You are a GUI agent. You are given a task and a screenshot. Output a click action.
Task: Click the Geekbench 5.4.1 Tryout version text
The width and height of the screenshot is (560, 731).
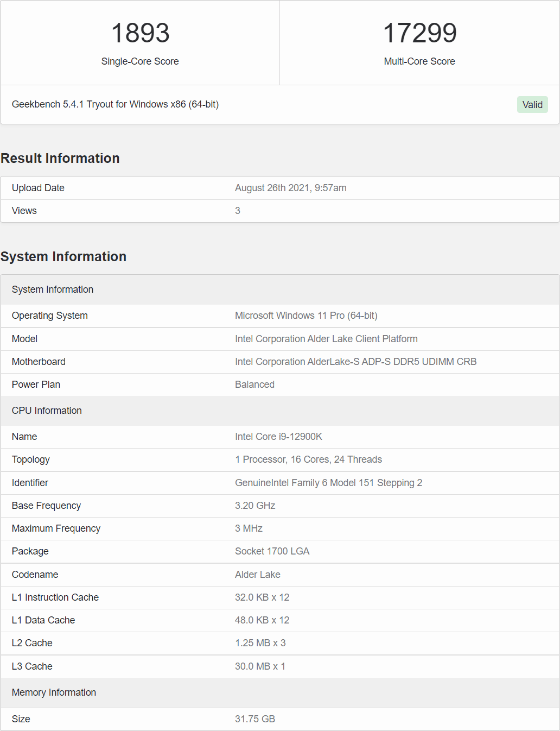pos(115,104)
